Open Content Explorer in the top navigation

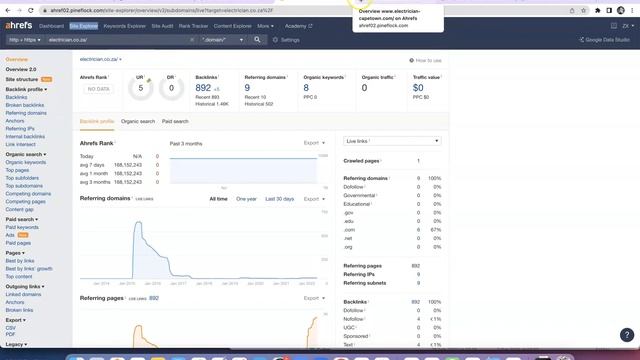coord(232,26)
